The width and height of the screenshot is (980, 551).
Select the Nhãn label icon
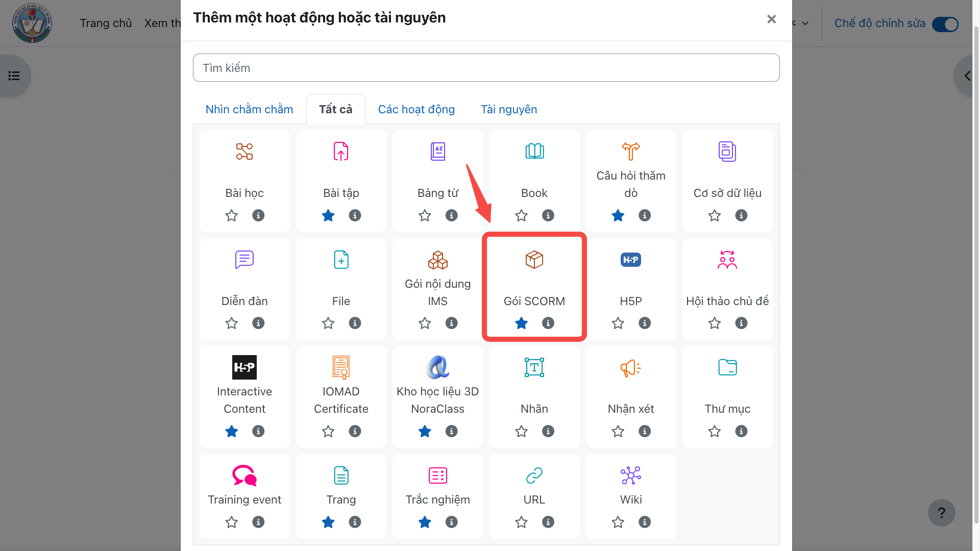(534, 367)
